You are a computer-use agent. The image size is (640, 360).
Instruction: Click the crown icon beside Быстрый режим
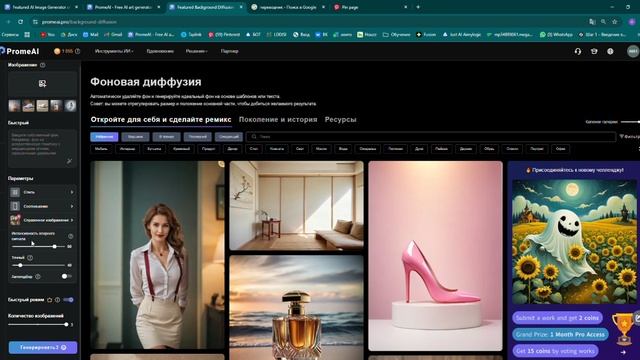click(49, 300)
